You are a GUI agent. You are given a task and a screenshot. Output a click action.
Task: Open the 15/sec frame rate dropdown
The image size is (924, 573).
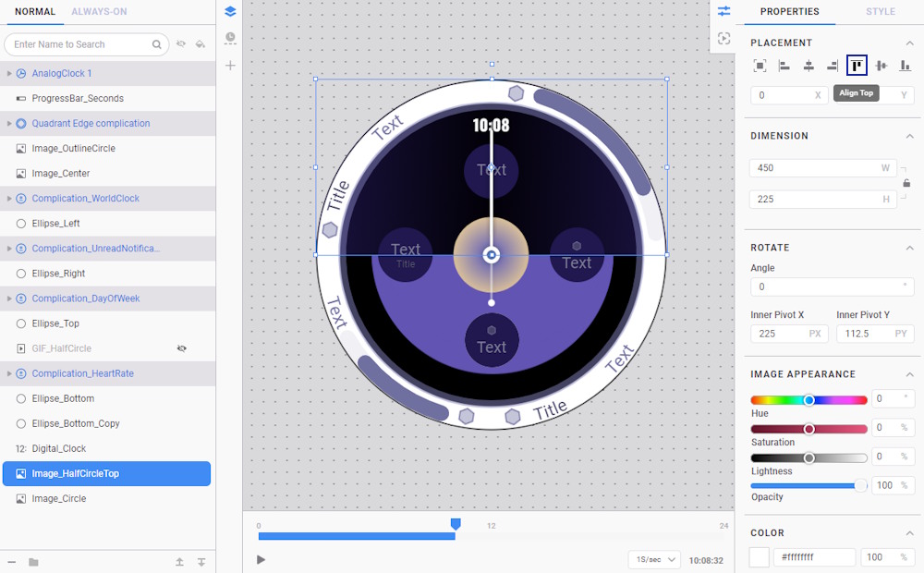[653, 560]
